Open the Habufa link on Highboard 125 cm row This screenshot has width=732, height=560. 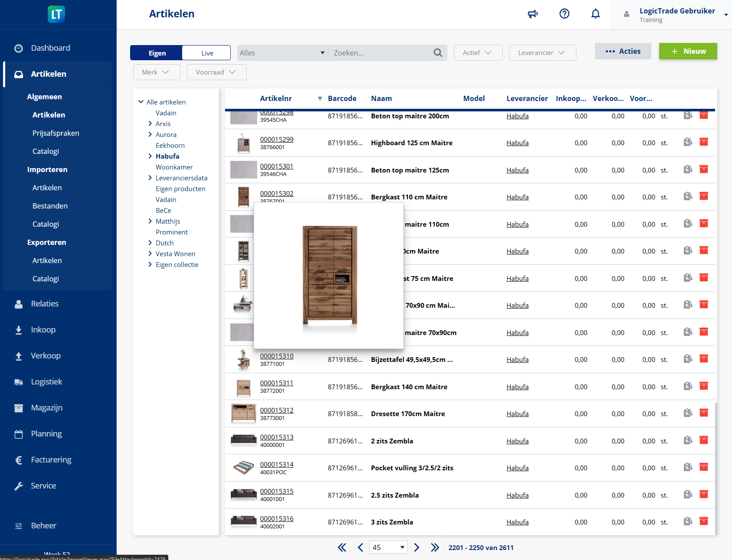click(517, 143)
